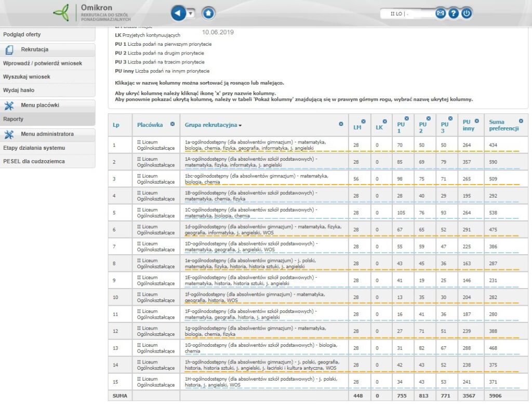Hide the LM column using its x

coord(363,122)
